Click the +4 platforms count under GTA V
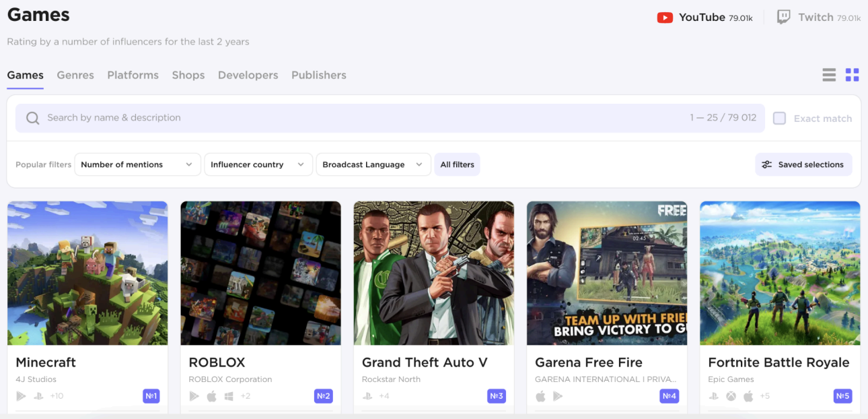The image size is (868, 419). (384, 396)
